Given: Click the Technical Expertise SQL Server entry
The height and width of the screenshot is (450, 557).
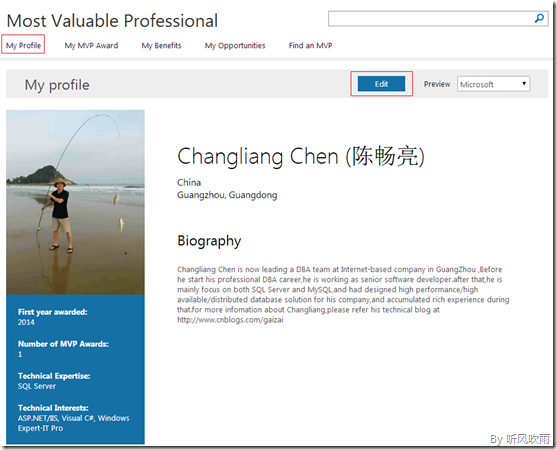Looking at the screenshot, I should [37, 386].
